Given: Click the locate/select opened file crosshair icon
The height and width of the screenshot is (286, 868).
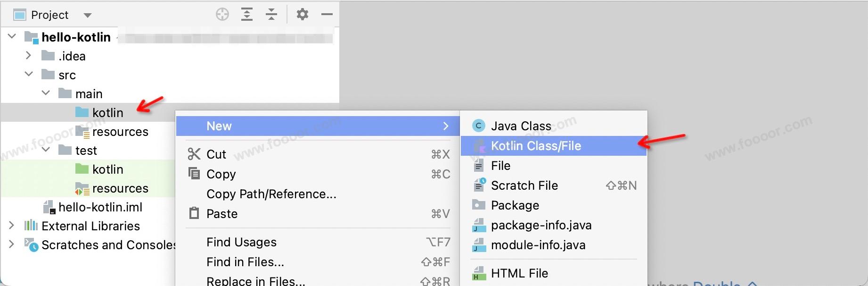Looking at the screenshot, I should point(222,15).
